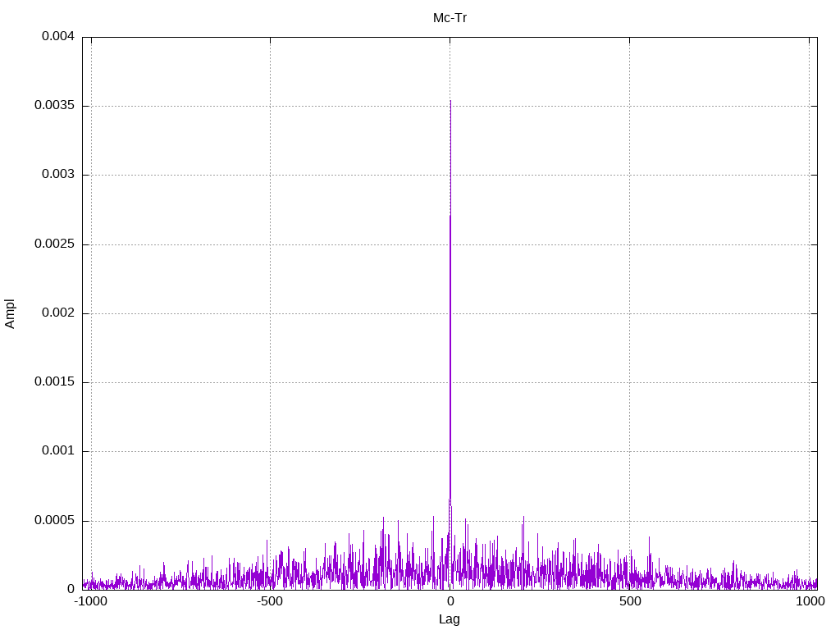Image resolution: width=840 pixels, height=630 pixels.
Task: Click the 0.0005 y-axis tick label
Action: coord(54,521)
